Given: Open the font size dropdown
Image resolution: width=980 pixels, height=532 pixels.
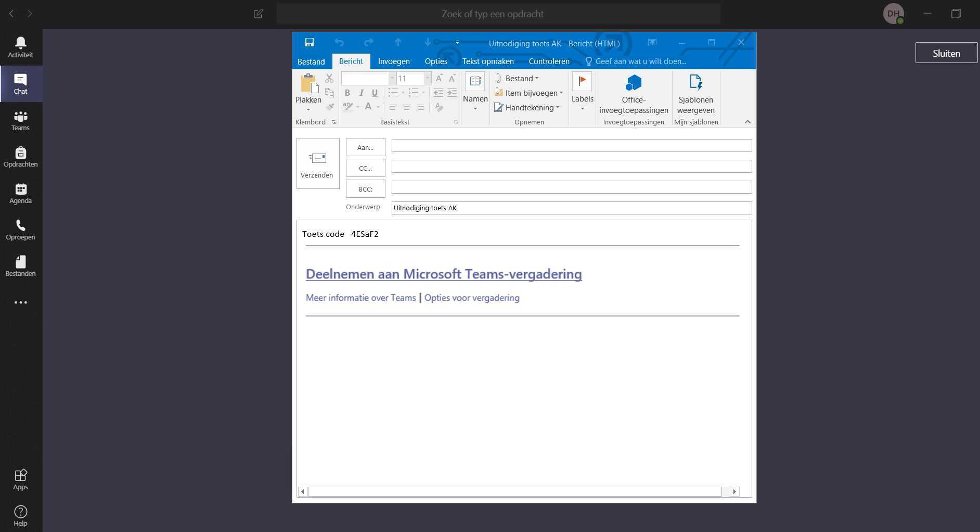Looking at the screenshot, I should (x=427, y=79).
